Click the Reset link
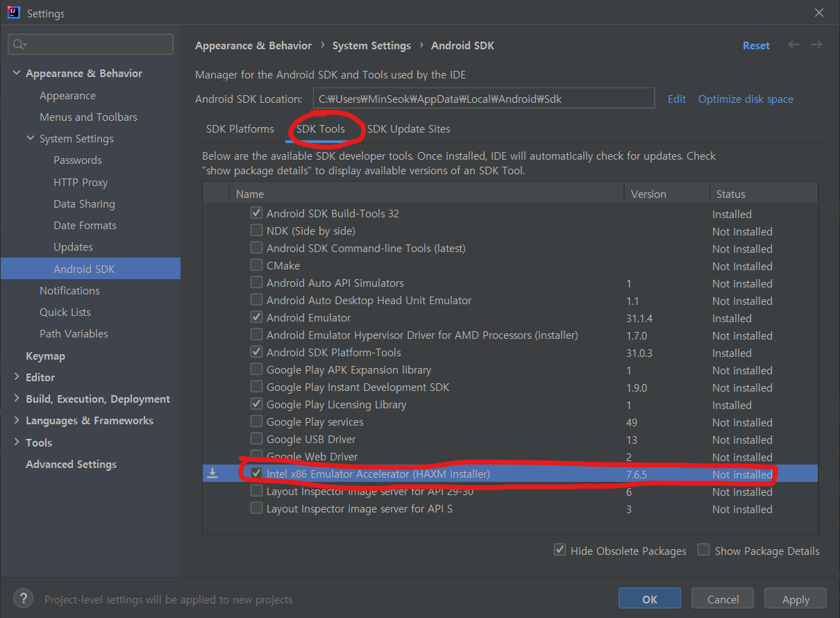Viewport: 840px width, 618px height. pyautogui.click(x=756, y=46)
